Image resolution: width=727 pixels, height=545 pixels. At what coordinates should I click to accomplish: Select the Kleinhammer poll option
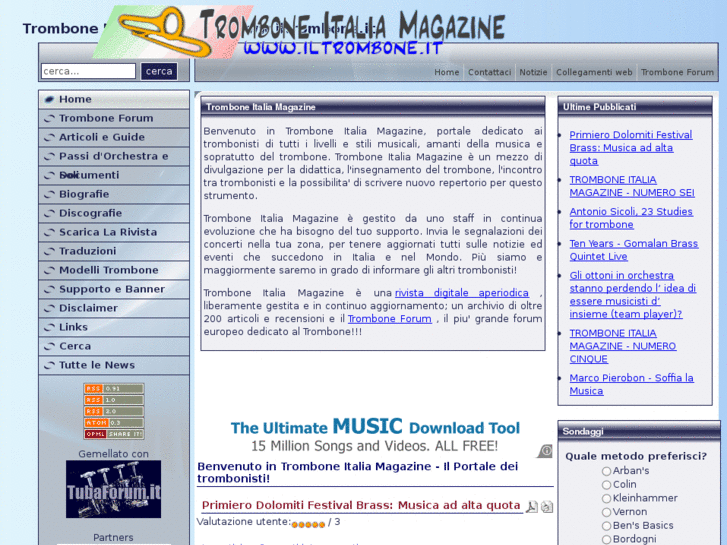tap(606, 499)
